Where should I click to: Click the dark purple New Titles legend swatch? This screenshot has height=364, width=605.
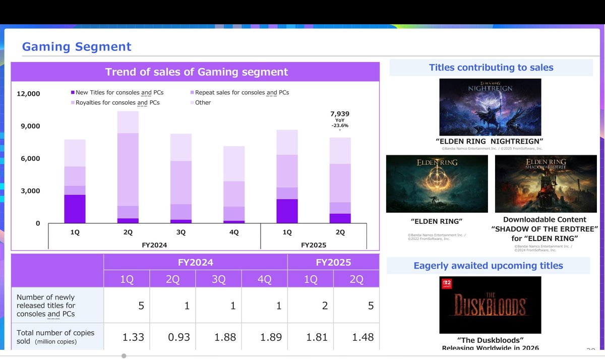click(x=73, y=93)
